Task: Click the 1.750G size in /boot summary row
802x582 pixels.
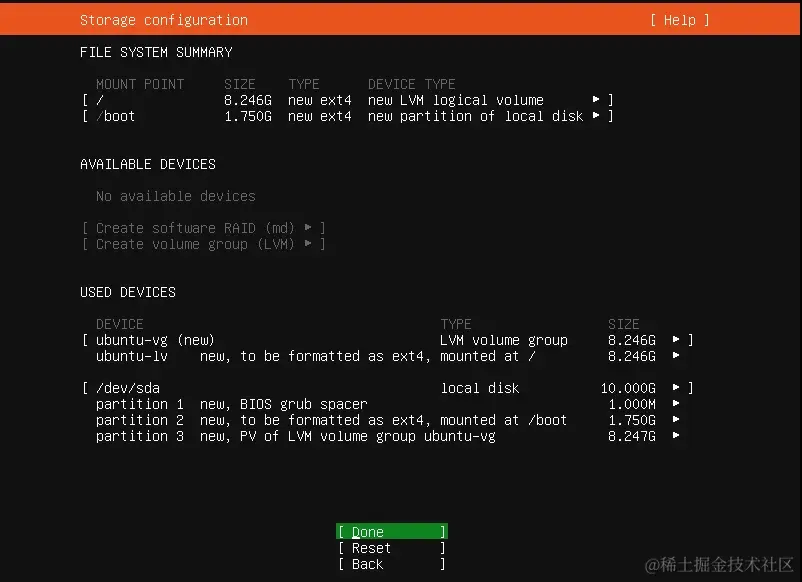Action: (x=248, y=117)
